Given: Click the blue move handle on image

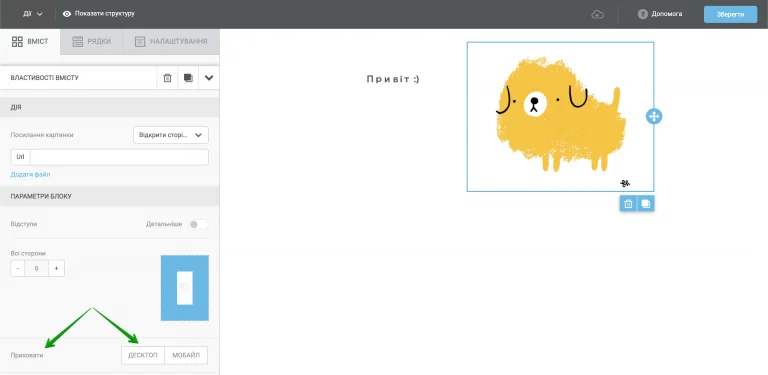Looking at the screenshot, I should (654, 117).
